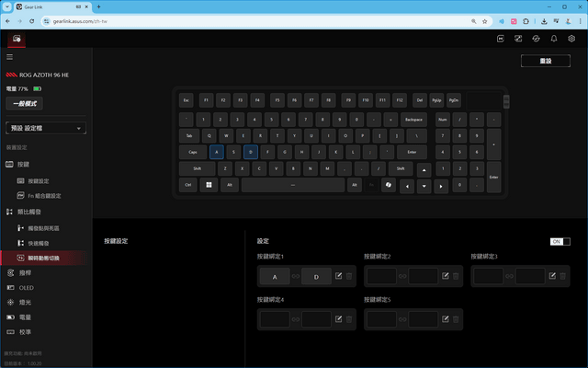Open the 撥桿 sidebar section

pos(25,273)
